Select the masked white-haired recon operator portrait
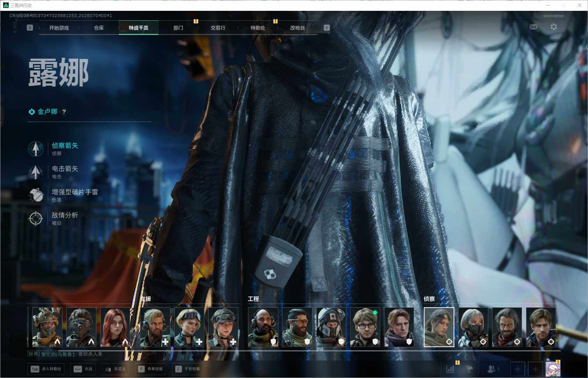Screen dimensions: 588x378 click(473, 327)
